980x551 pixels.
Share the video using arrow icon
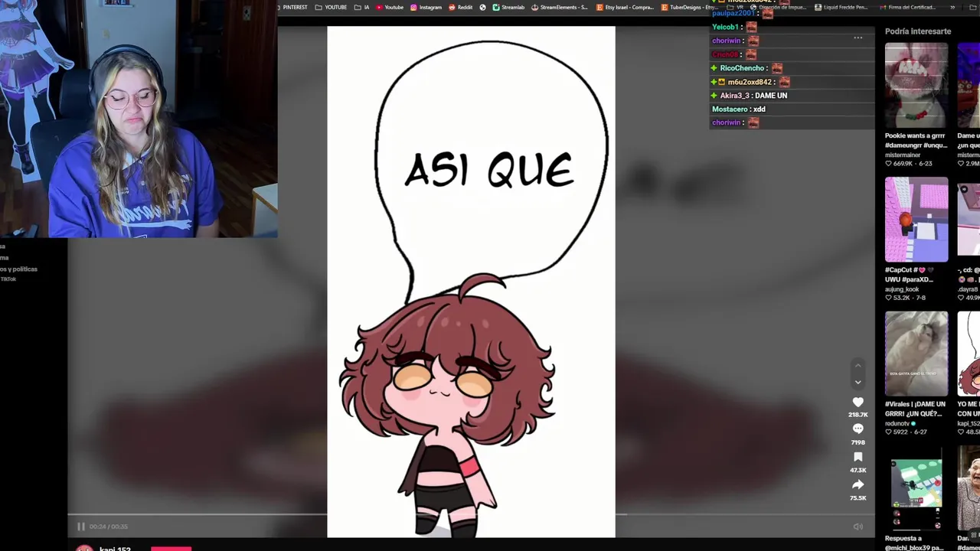pyautogui.click(x=857, y=485)
